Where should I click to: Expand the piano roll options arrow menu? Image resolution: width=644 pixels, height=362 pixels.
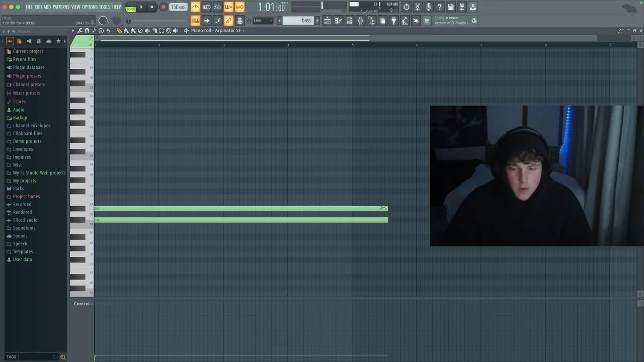click(x=73, y=31)
